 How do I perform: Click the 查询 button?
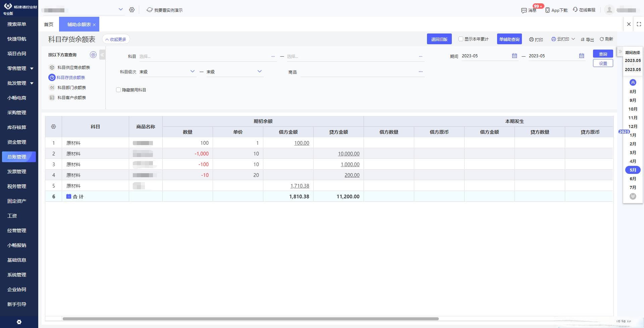603,54
